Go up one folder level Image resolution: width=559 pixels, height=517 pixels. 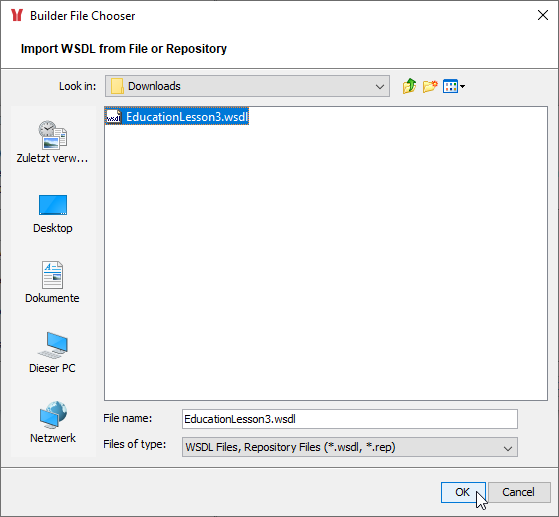[409, 86]
